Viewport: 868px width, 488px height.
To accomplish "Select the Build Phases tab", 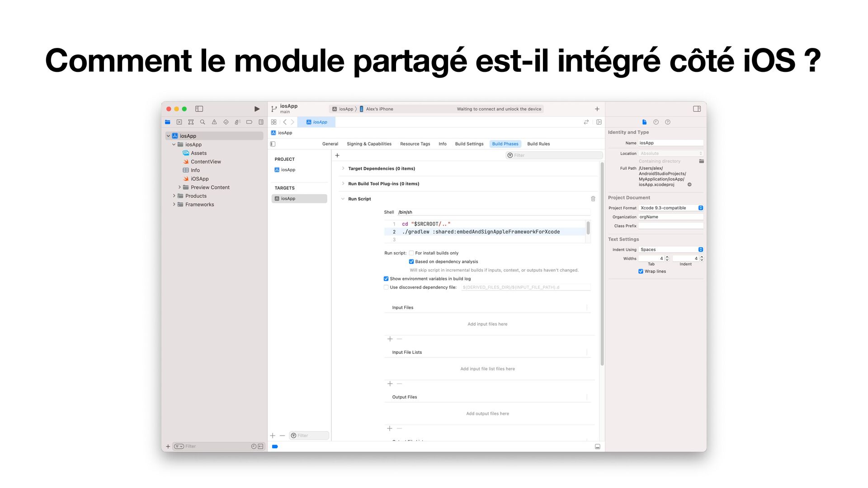I will tap(505, 144).
